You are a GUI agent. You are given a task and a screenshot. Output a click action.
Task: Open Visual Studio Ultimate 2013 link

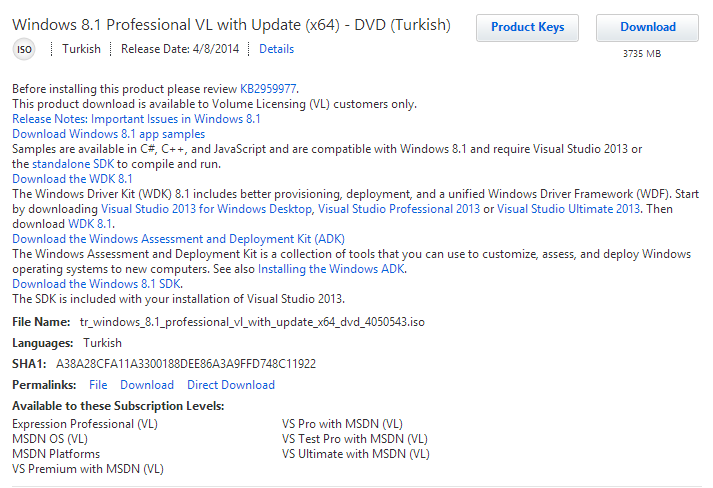568,209
